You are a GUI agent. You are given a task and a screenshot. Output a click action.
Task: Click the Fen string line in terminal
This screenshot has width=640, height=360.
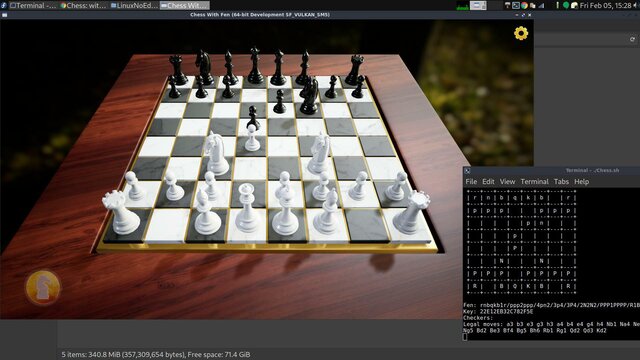click(x=551, y=305)
